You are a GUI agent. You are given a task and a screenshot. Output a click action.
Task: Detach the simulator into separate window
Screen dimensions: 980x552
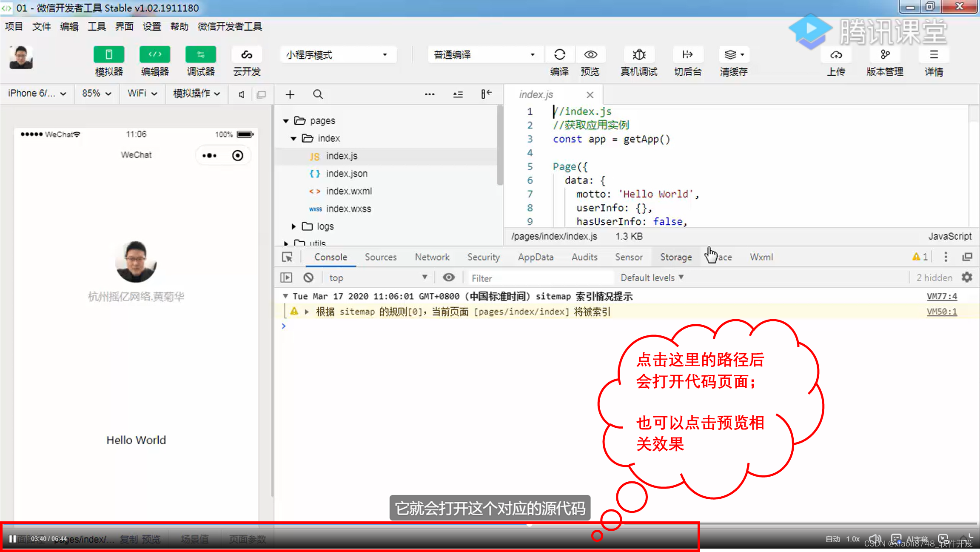[x=261, y=94]
